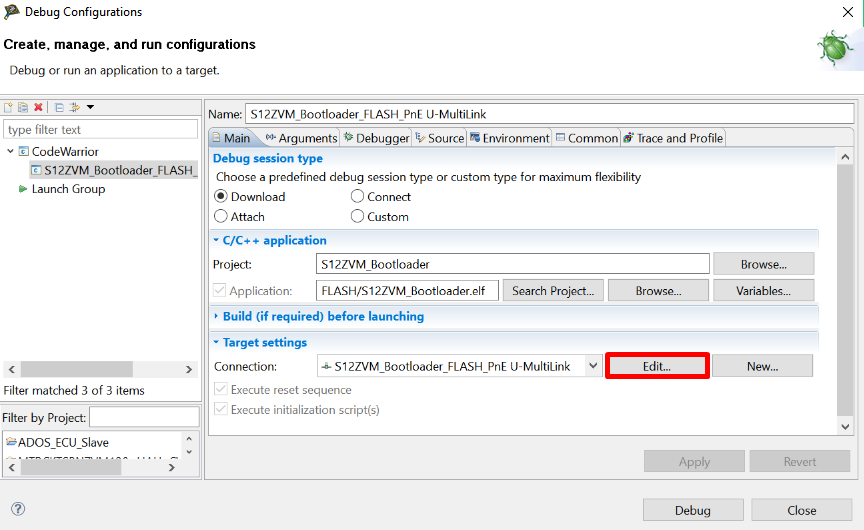Screen dimensions: 864x530
Task: Click Browse next to Application field
Action: pos(658,290)
